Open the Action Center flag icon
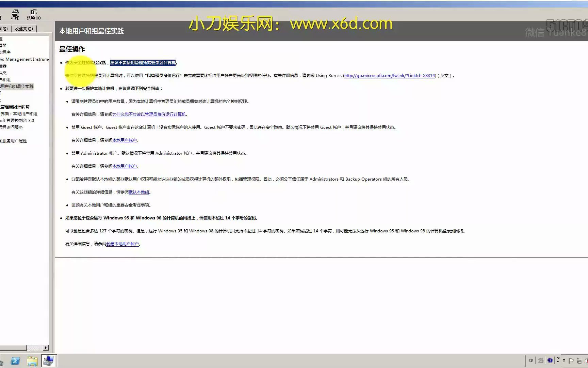 [571, 361]
